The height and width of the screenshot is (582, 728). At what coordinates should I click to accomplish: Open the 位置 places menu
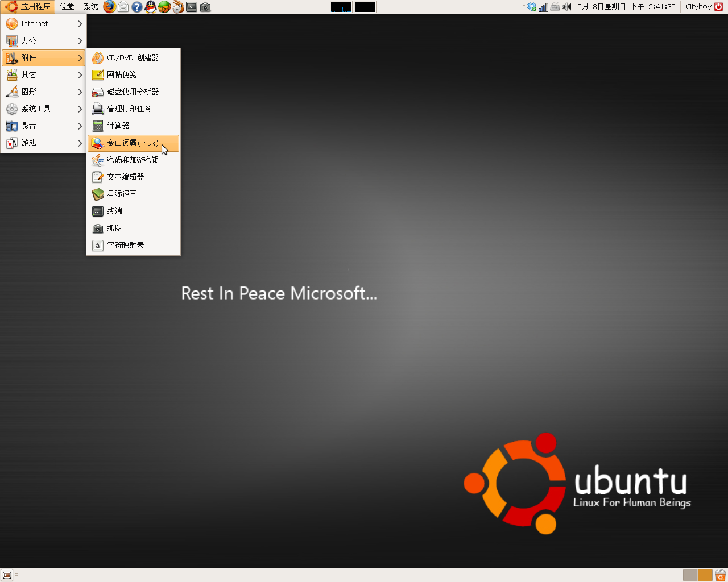pos(67,7)
